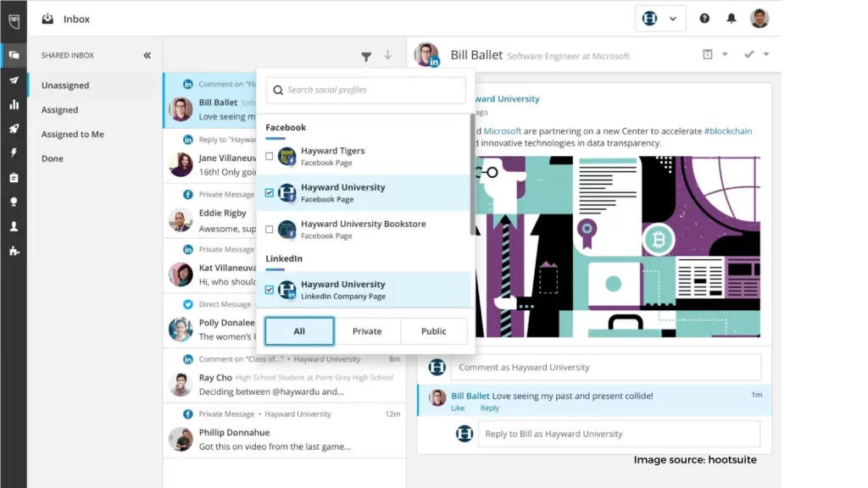Open Ray Cho's message

point(285,375)
